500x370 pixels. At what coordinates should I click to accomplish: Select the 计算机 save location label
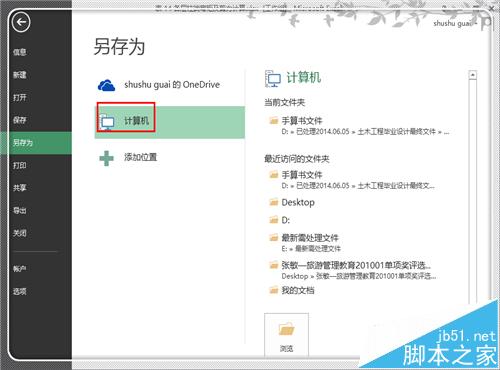(x=136, y=120)
